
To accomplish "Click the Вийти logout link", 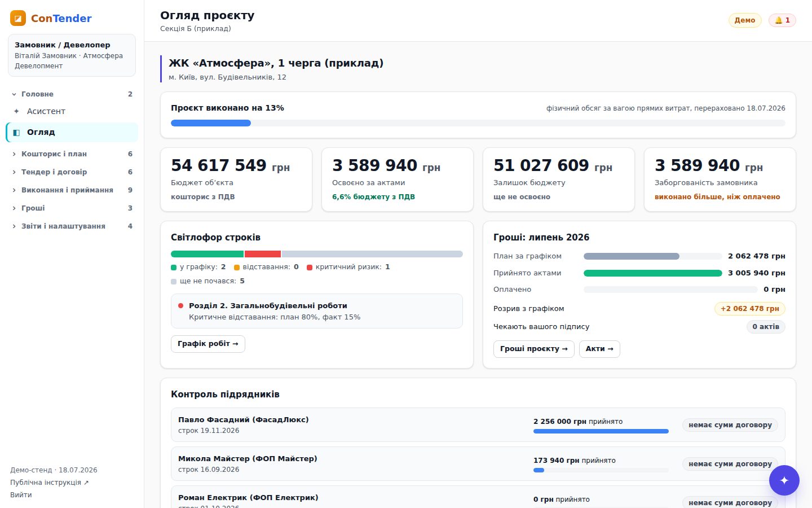I will tap(21, 495).
